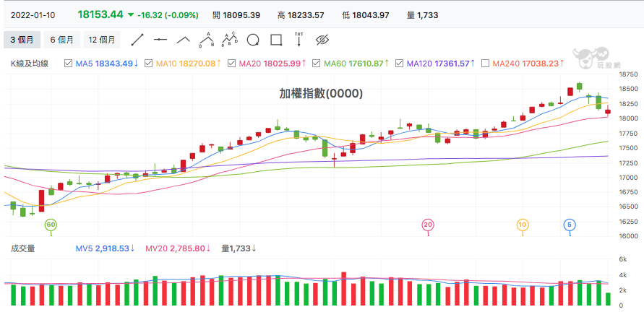Click the 16000 price axis label

629,236
